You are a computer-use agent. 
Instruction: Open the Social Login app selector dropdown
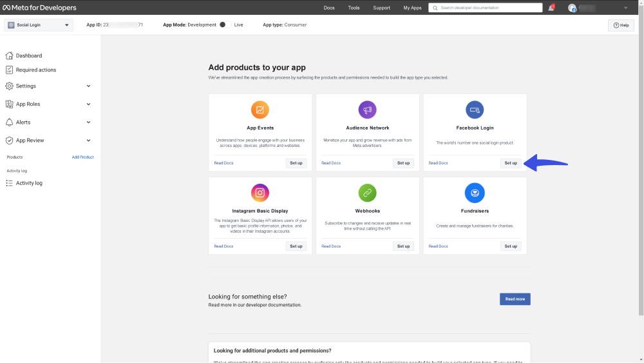pos(39,25)
